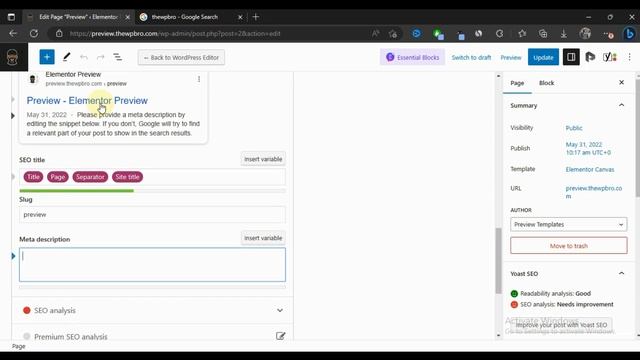Click the snippet preview three-dot menu
This screenshot has width=640, height=360.
point(199,79)
